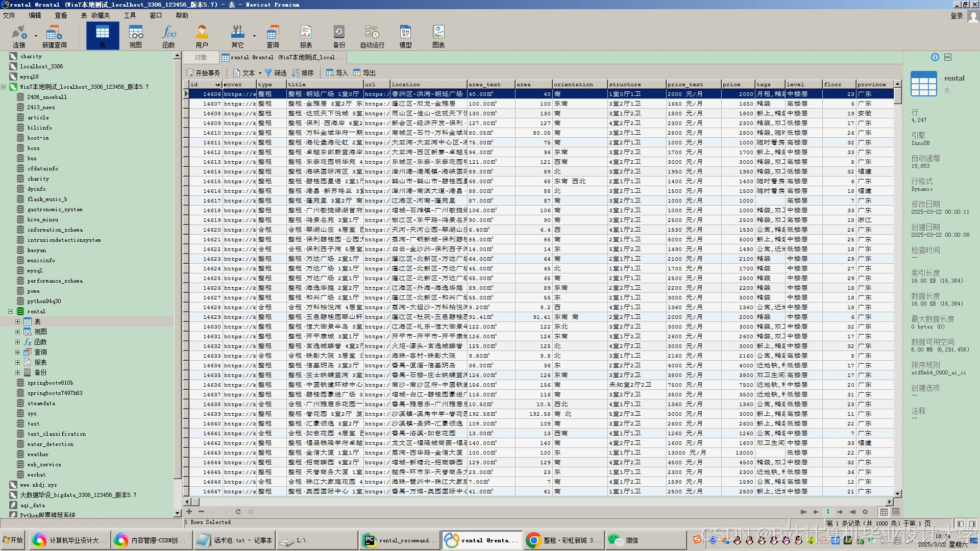Expand the 视图 node under rental

[x=17, y=332]
